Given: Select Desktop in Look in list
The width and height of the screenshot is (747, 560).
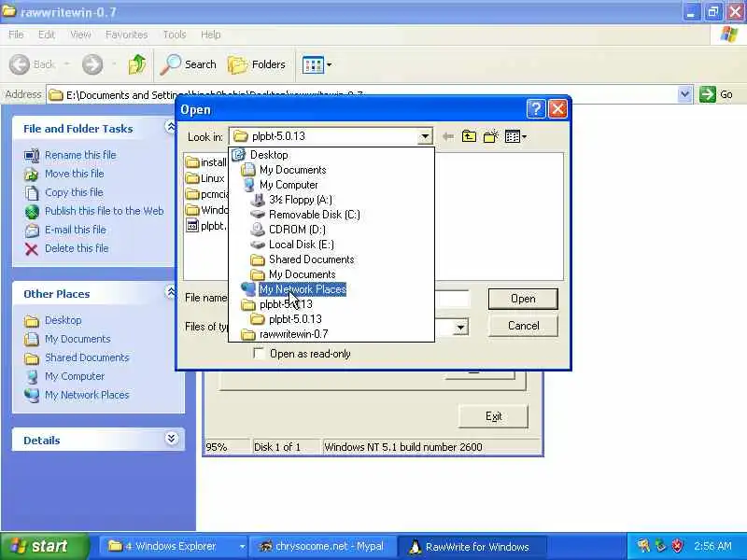Looking at the screenshot, I should coord(269,155).
